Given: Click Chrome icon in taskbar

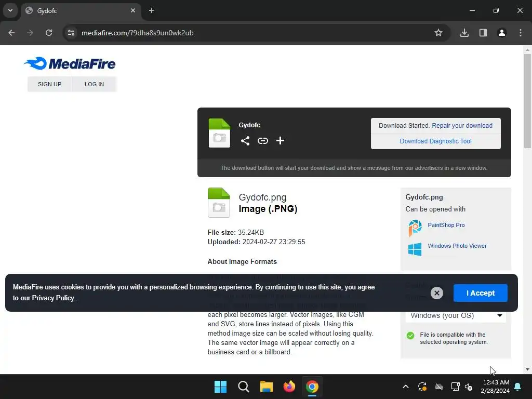Looking at the screenshot, I should coord(312,387).
